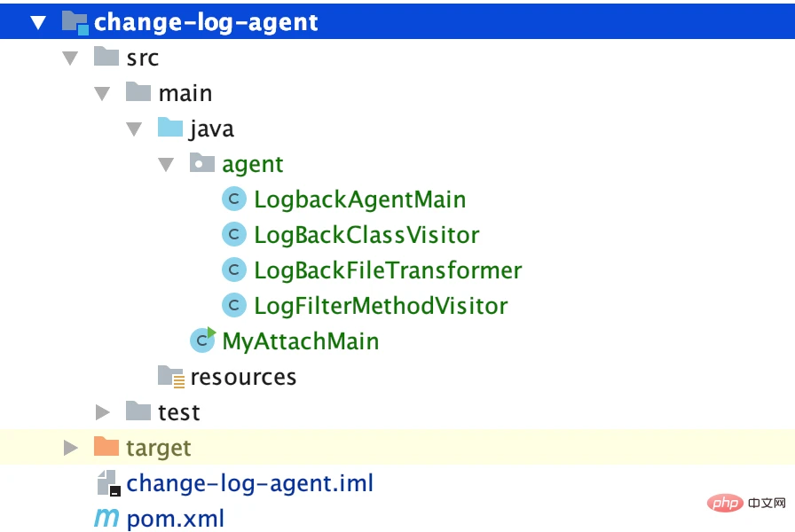Select the pom.xml file

point(175,517)
